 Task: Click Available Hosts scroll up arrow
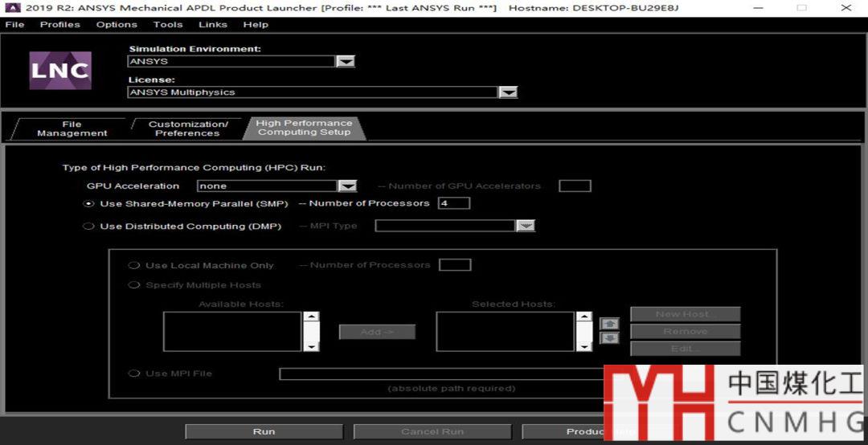pyautogui.click(x=312, y=316)
